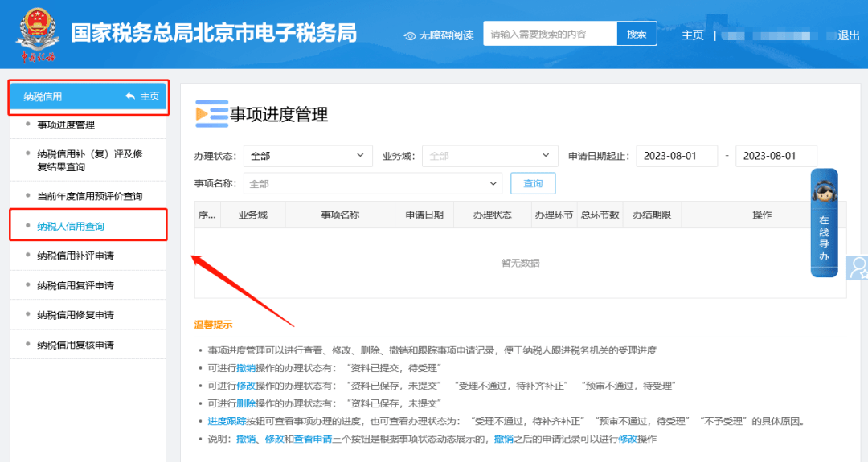Screen dimensions: 868x462
Task: Open 纳税人信用查询 in the sidebar
Action: [x=71, y=227]
